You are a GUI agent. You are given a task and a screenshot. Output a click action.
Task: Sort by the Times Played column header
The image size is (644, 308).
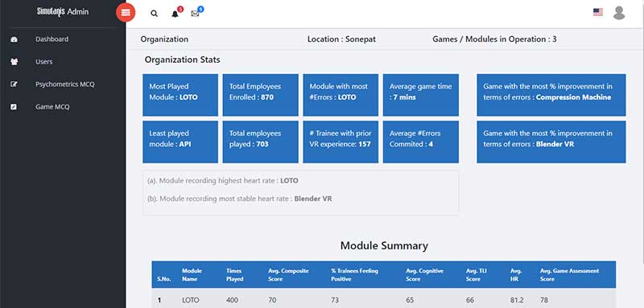tap(235, 275)
